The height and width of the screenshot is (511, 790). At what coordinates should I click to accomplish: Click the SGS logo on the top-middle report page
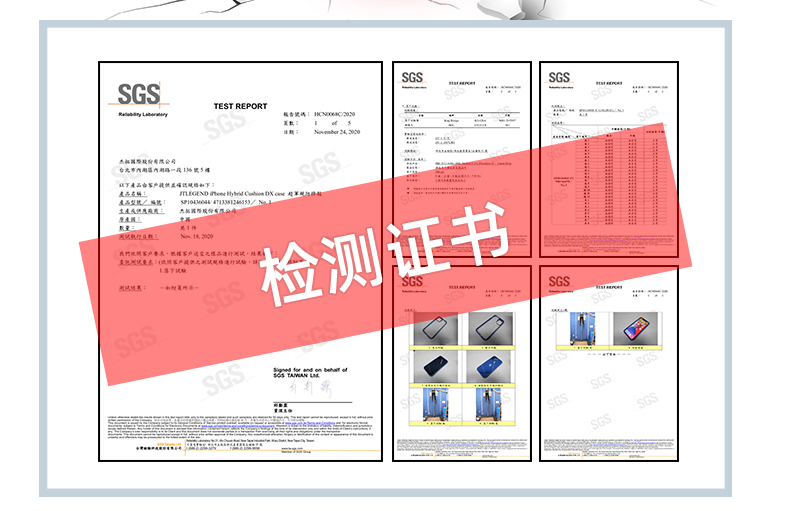412,78
